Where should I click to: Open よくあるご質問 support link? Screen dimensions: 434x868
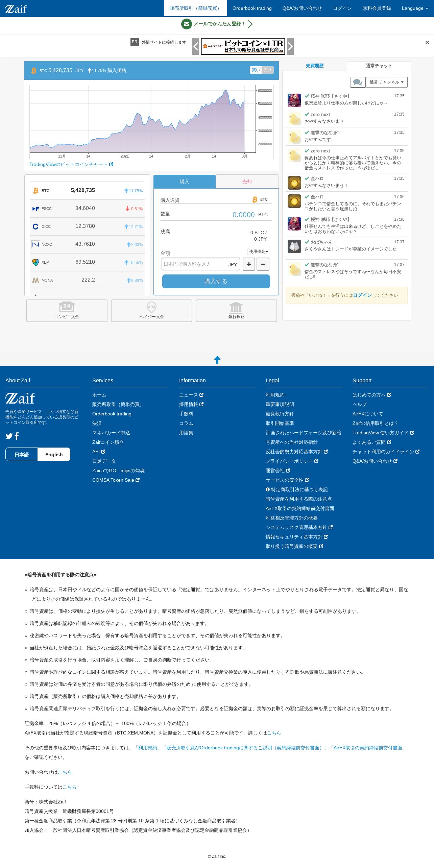pos(372,442)
